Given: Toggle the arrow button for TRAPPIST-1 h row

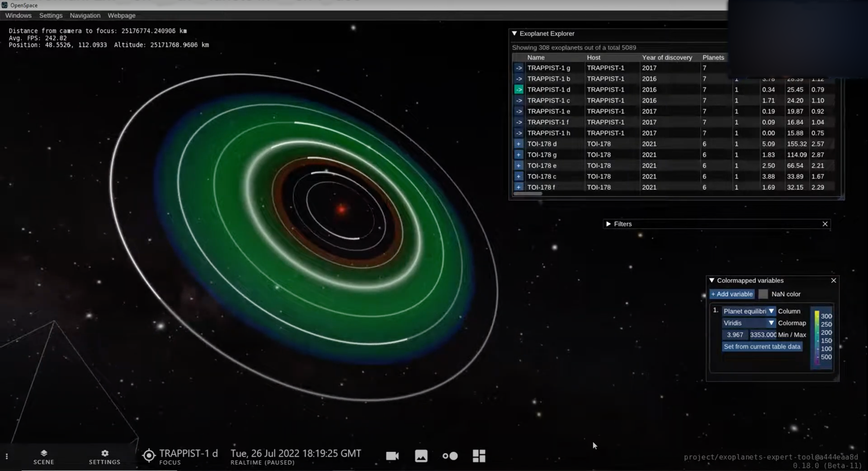Looking at the screenshot, I should (x=519, y=133).
